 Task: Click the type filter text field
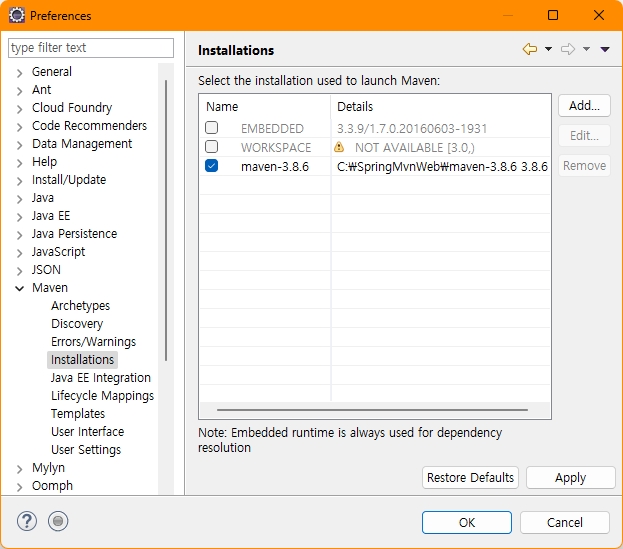91,48
